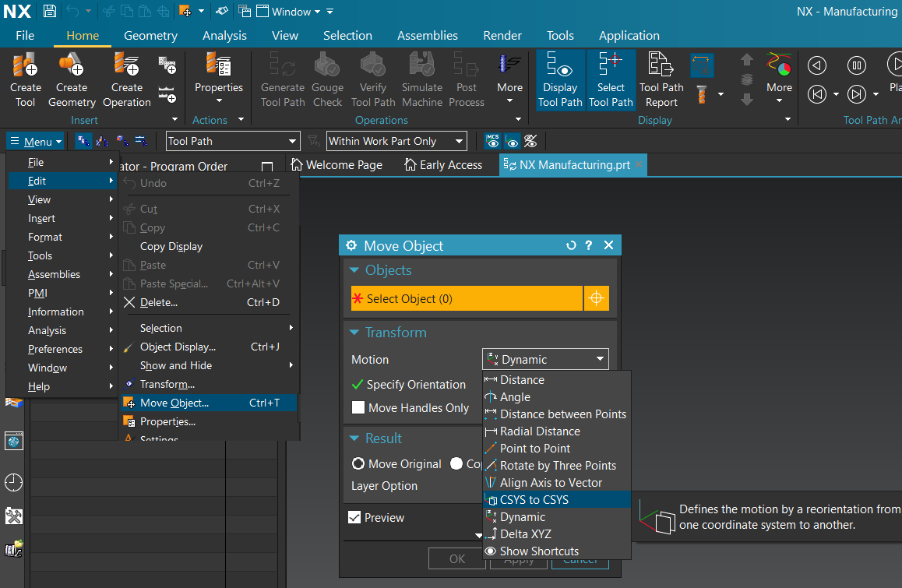
Task: Open the Assemblies ribbon tab
Action: (428, 36)
